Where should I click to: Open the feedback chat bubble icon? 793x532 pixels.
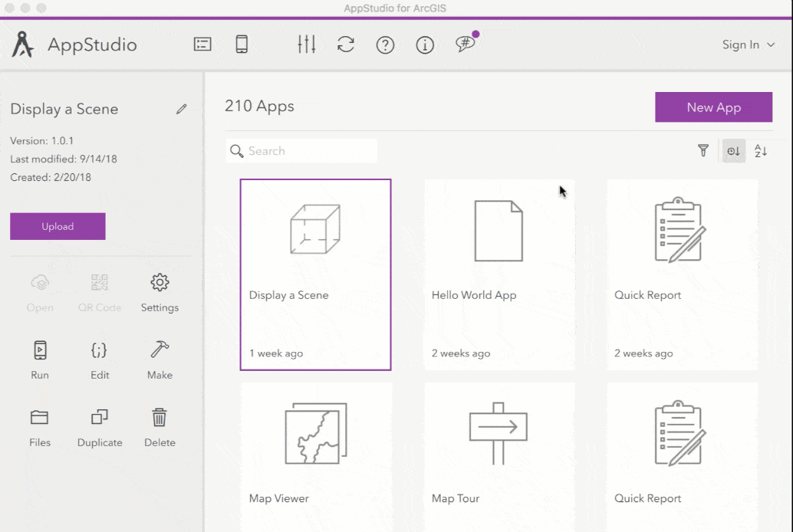point(466,44)
